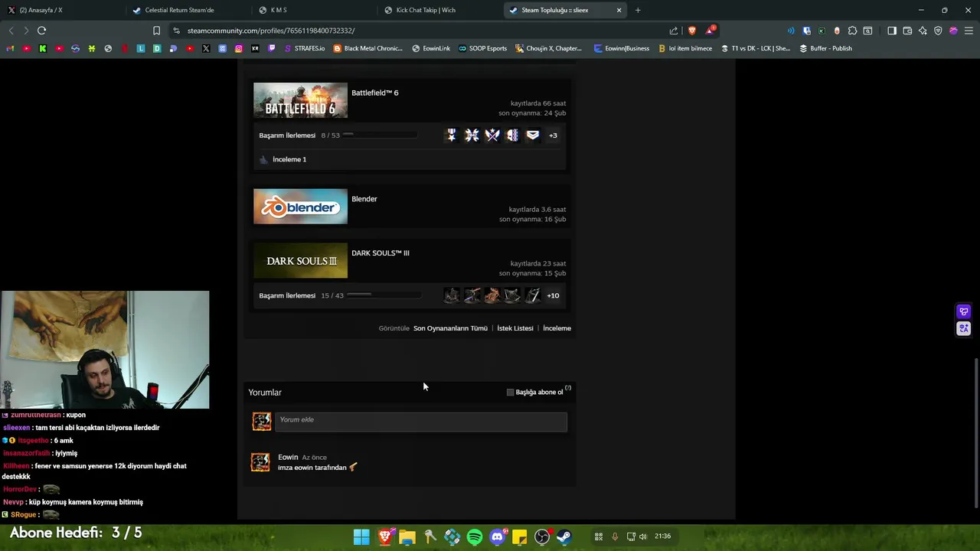
Task: Open the 'STRAFES.io' bookmark
Action: click(303, 48)
